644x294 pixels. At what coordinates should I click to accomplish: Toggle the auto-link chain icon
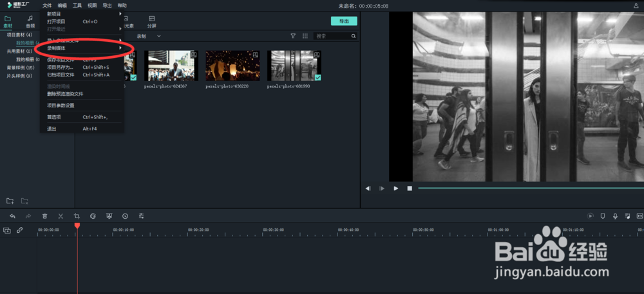19,230
